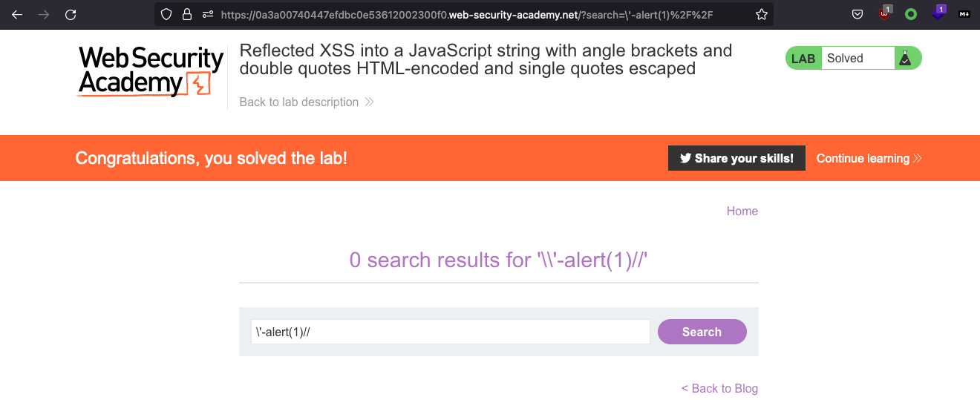Click the lab flask status icon
Image resolution: width=980 pixels, height=400 pixels.
click(x=905, y=58)
